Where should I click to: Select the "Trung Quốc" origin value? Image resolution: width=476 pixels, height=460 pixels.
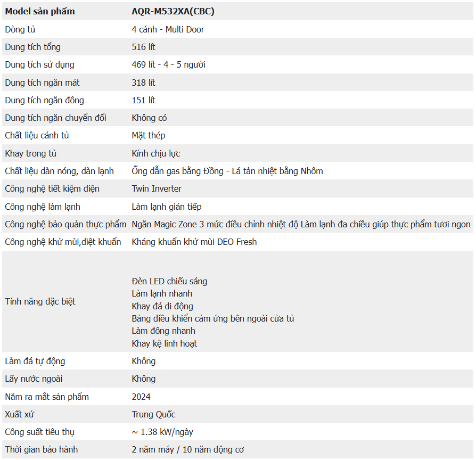[x=153, y=414]
